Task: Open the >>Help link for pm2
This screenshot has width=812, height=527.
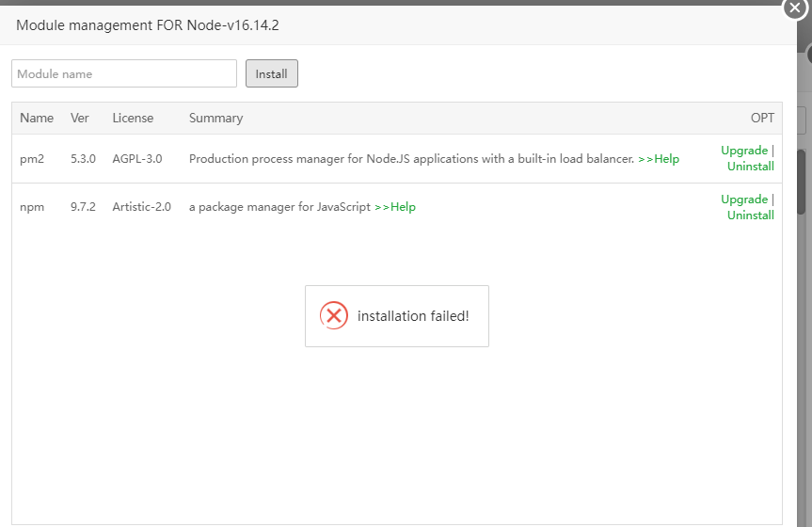Action: pos(659,158)
